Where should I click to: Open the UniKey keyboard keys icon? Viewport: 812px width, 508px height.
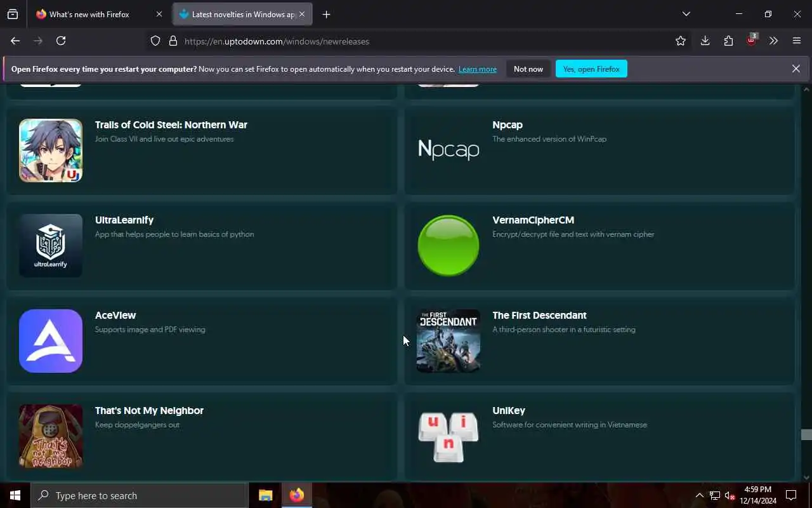tap(449, 436)
